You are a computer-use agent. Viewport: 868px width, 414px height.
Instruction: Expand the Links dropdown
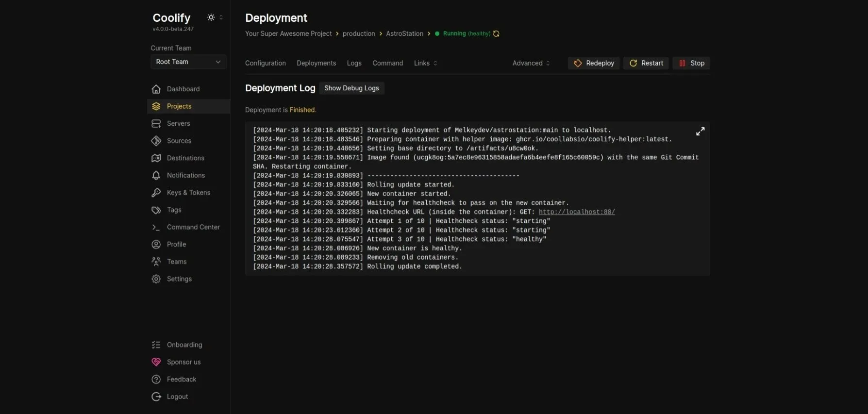tap(425, 63)
